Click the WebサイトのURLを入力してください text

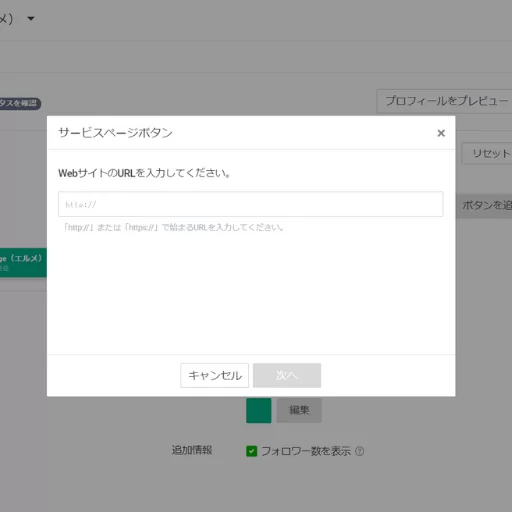[x=144, y=173]
